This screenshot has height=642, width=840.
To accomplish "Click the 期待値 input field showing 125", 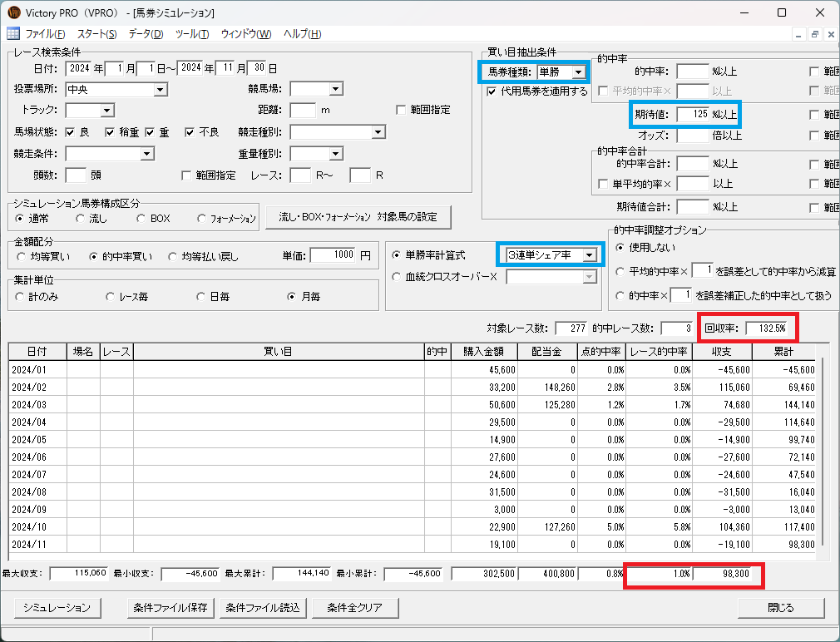I will tap(693, 114).
